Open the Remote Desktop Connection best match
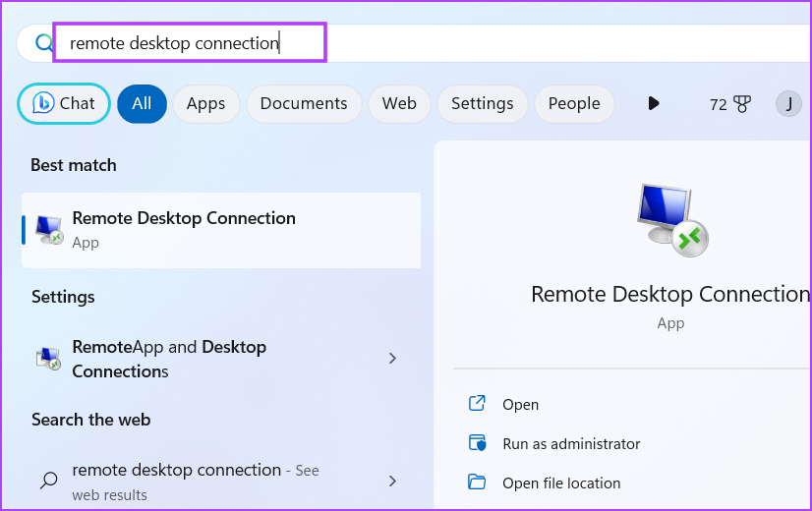The height and width of the screenshot is (511, 812). (x=221, y=230)
